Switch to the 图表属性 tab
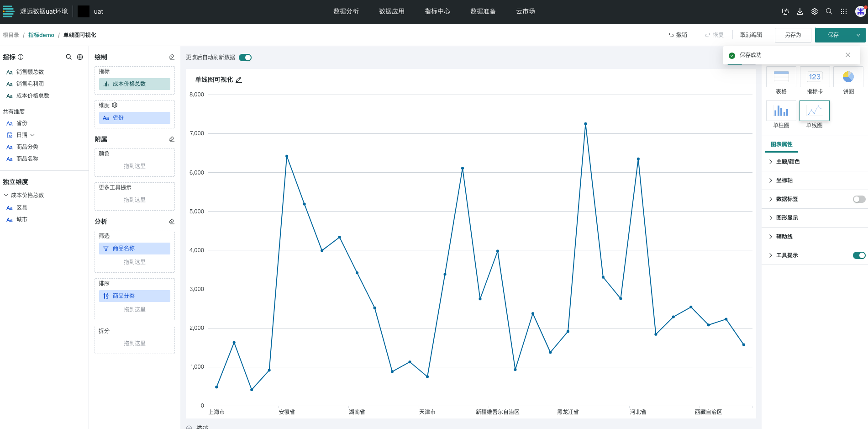The height and width of the screenshot is (429, 868). 781,144
